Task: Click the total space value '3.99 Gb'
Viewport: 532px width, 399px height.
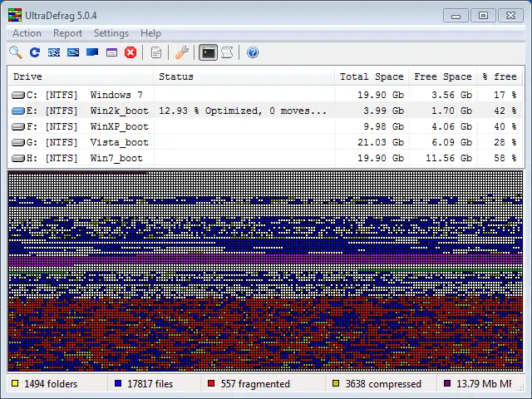Action: pos(383,111)
